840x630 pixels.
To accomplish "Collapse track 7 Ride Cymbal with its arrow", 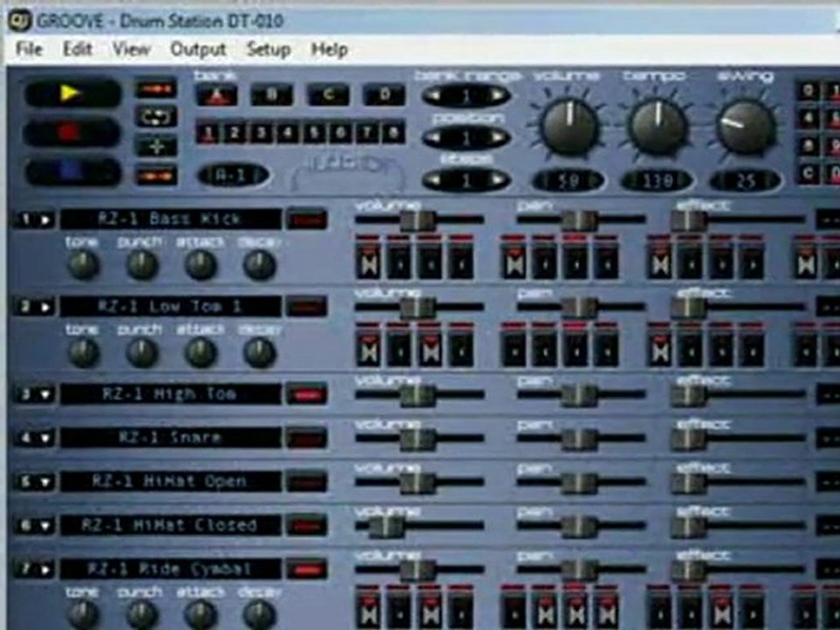I will pyautogui.click(x=45, y=569).
